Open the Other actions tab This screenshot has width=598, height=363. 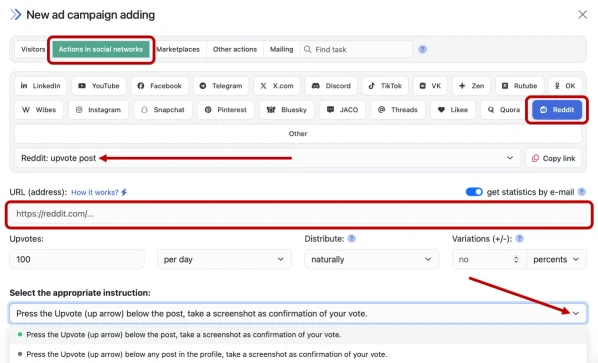tap(235, 50)
